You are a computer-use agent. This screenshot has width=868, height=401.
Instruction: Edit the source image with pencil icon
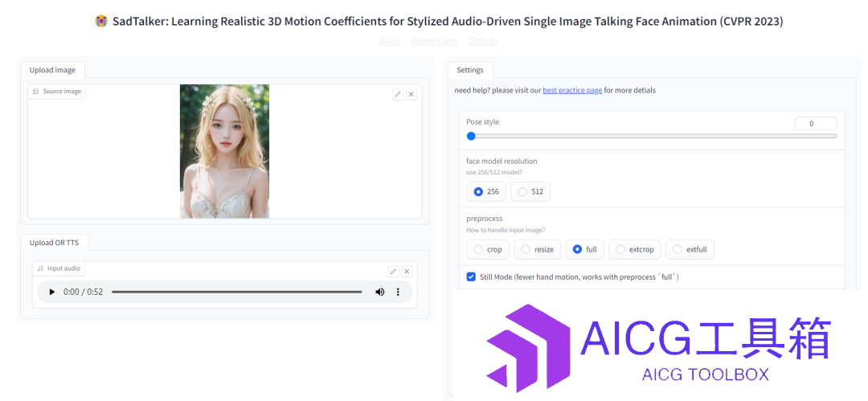pos(398,95)
